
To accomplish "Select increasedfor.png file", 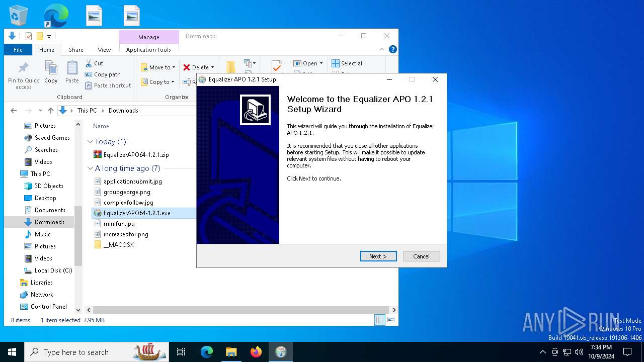I will pyautogui.click(x=121, y=234).
